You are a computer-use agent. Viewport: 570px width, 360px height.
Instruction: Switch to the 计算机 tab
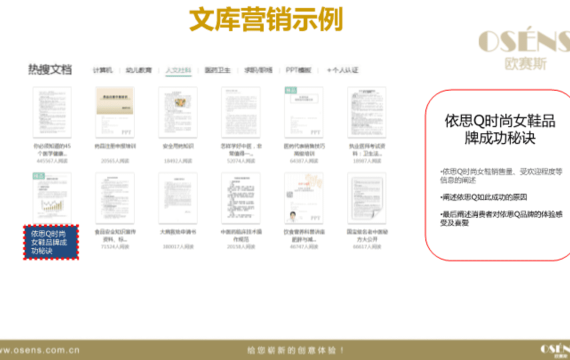click(103, 70)
